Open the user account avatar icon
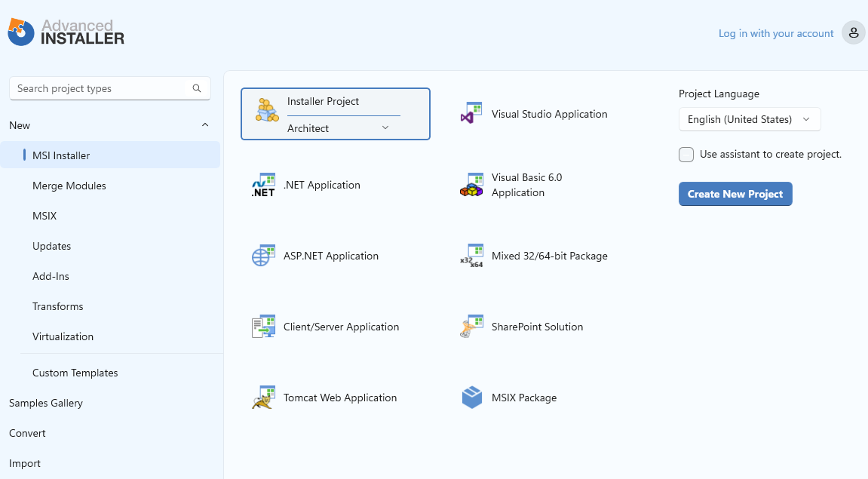 853,33
